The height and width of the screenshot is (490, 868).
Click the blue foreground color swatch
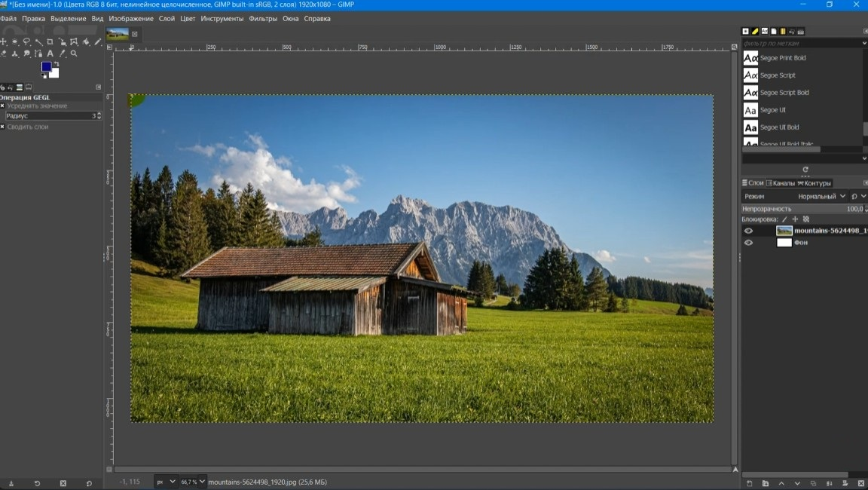[x=46, y=66]
